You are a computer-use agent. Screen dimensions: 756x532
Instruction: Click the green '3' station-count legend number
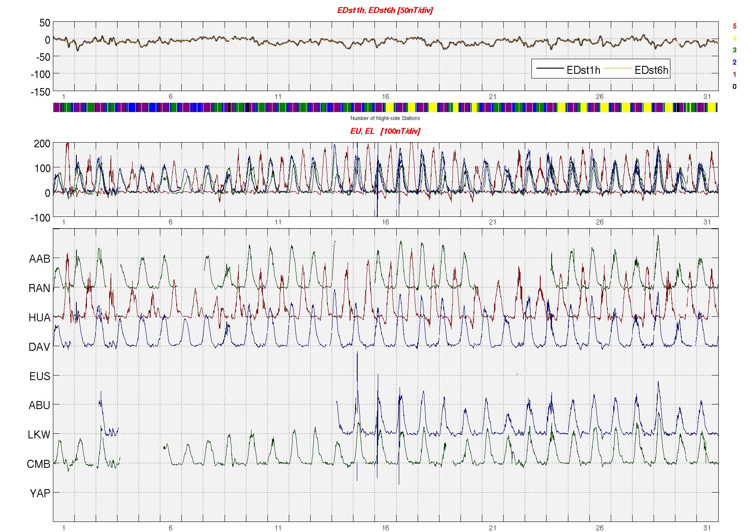[734, 50]
